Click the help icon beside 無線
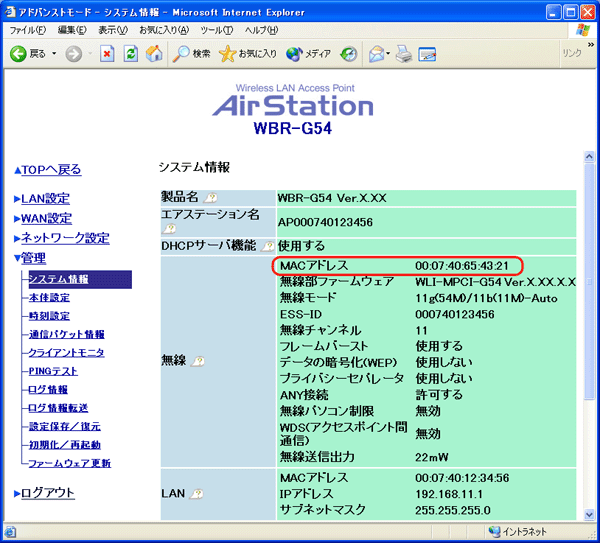600x543 pixels. (197, 361)
